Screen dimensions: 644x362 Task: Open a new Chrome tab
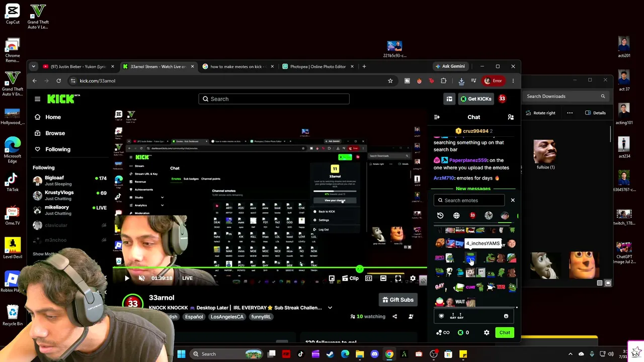(x=364, y=66)
